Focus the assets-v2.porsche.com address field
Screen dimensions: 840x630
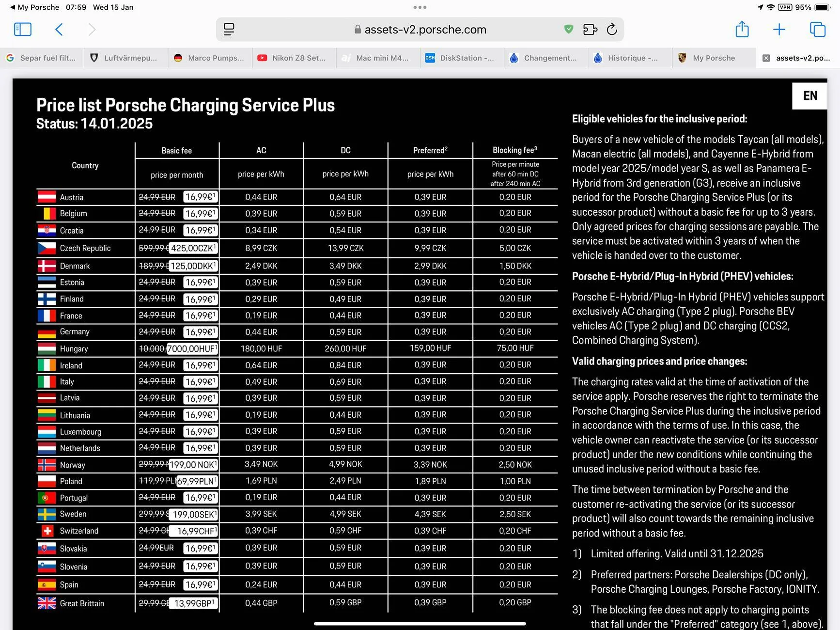[x=420, y=30]
